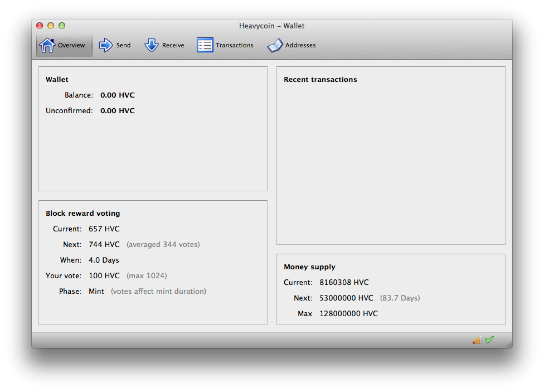Click the 'Your vote:' label

pyautogui.click(x=64, y=275)
